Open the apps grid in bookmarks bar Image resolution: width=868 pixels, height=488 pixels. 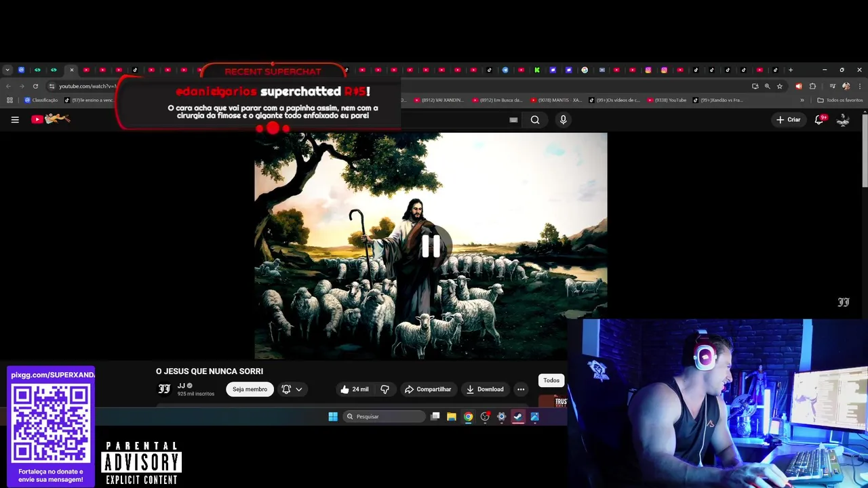coord(9,100)
